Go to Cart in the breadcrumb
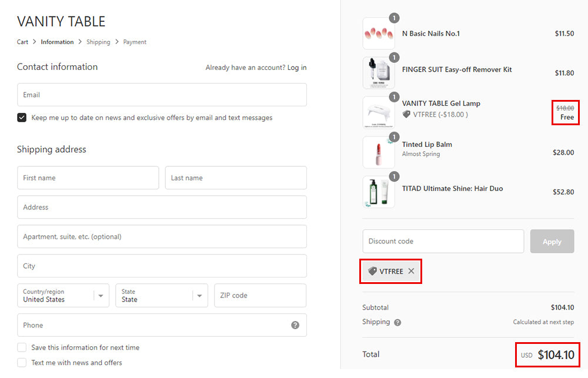Screen dimensions: 588x378 coord(22,42)
